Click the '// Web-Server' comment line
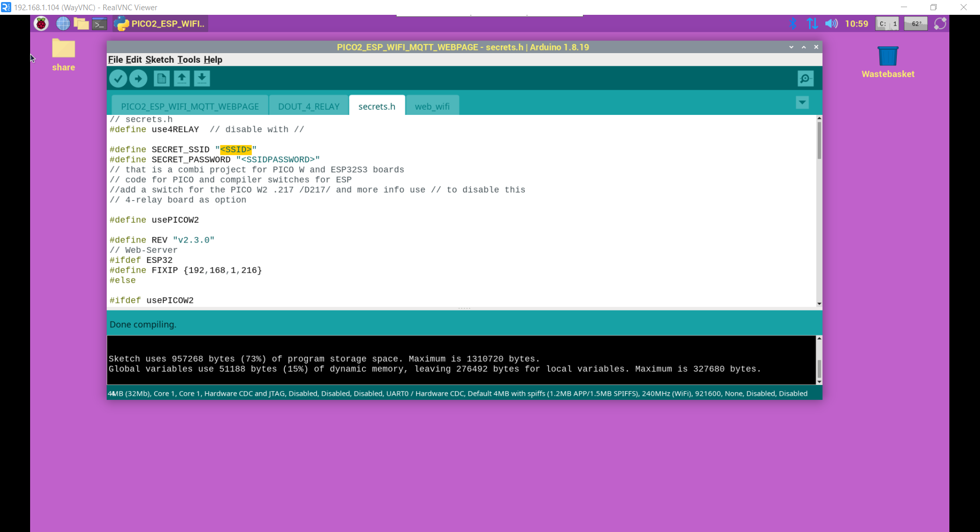Screen dimensions: 980x532 [x=143, y=250]
